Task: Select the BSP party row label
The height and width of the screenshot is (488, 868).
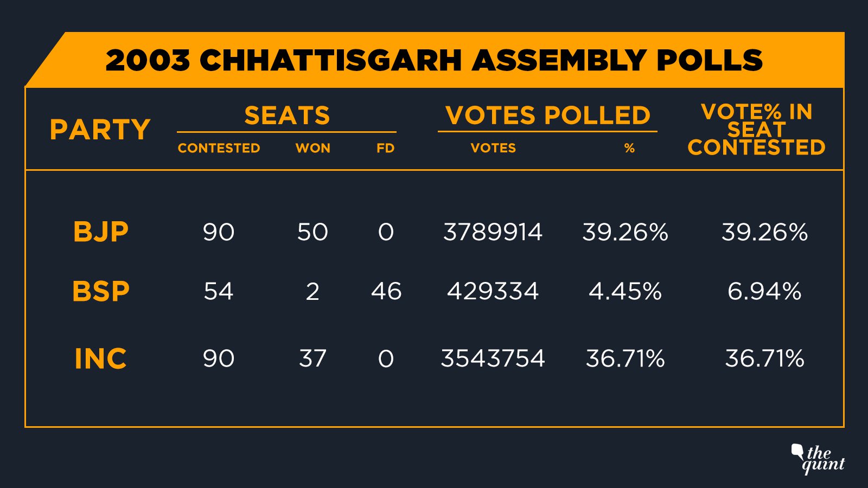Action: click(101, 291)
